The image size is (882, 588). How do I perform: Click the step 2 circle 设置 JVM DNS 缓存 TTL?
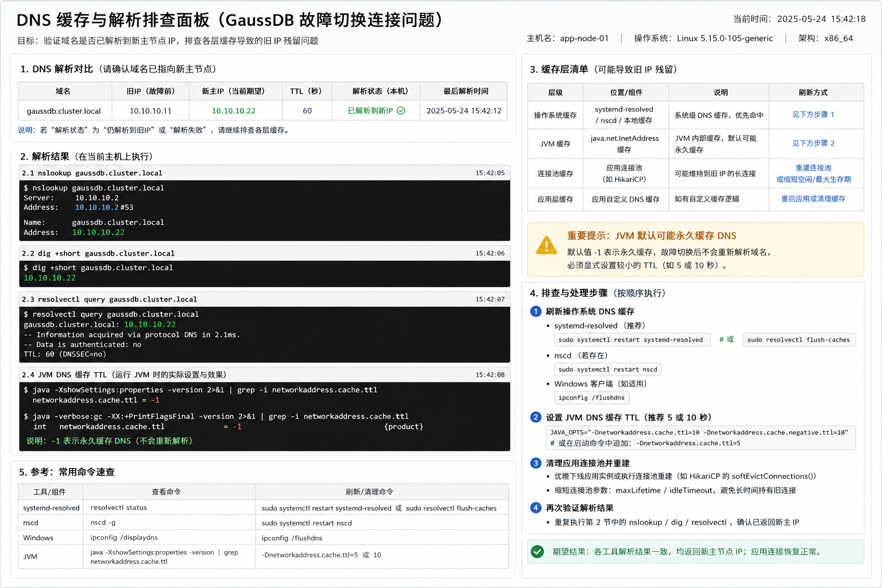(536, 417)
